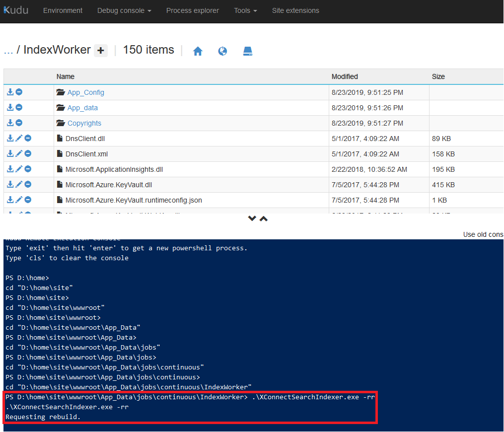This screenshot has height=432, width=504.
Task: Open Process explorer
Action: [x=193, y=10]
